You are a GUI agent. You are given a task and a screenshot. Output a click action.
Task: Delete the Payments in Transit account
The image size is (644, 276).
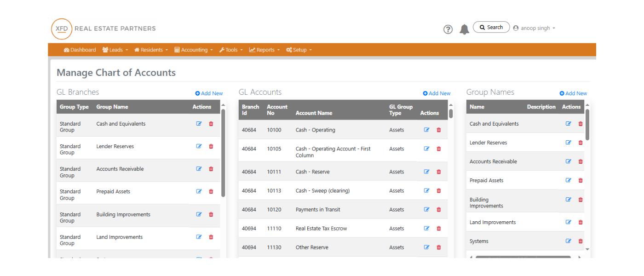(x=438, y=210)
